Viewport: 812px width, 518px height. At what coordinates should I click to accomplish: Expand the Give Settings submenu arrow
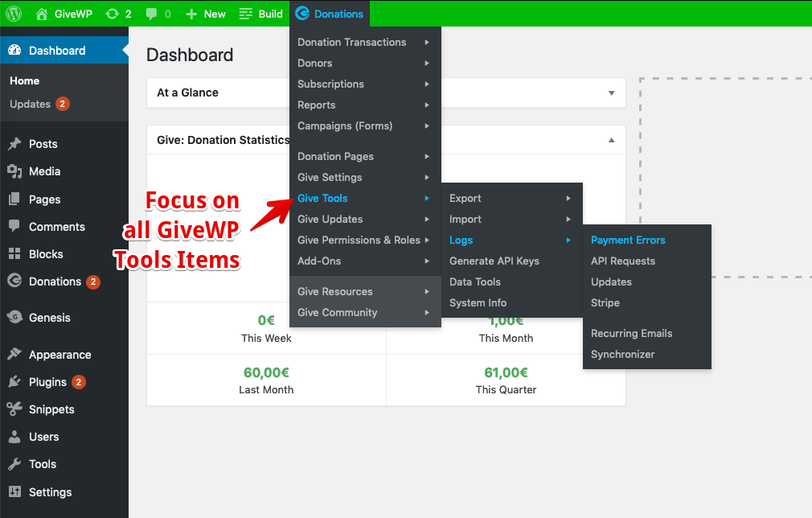(x=427, y=177)
